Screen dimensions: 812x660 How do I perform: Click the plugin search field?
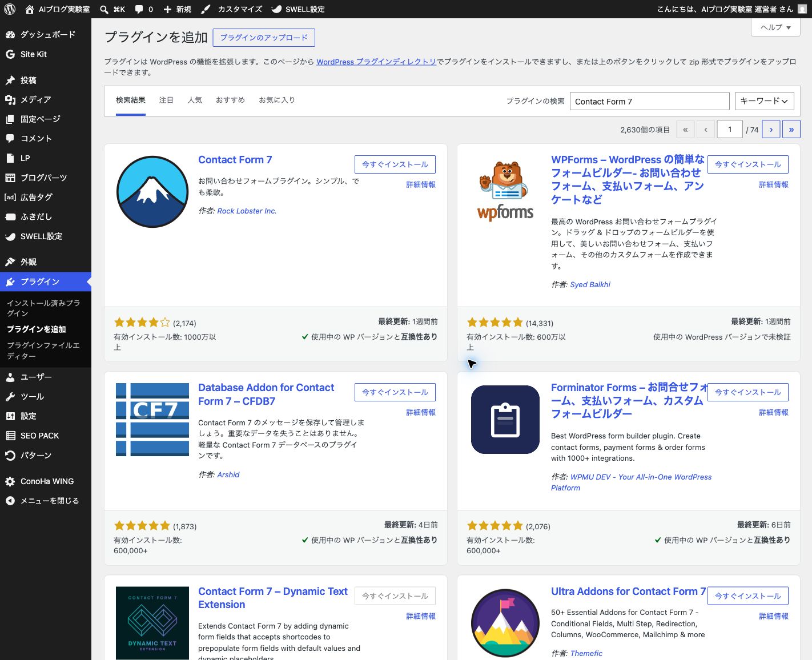[650, 101]
